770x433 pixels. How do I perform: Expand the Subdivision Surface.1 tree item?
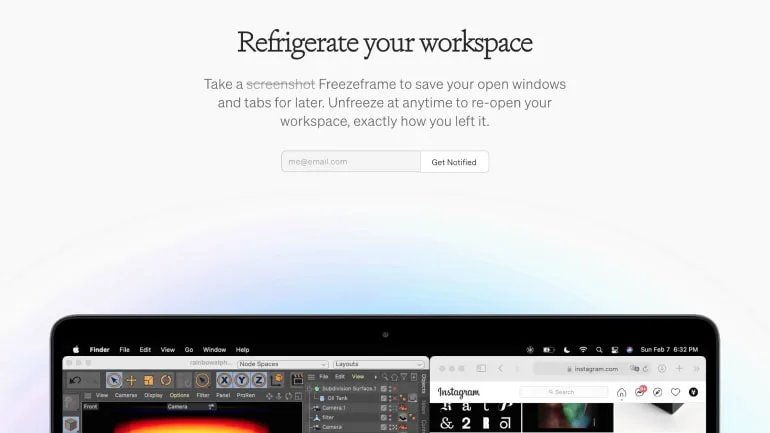310,389
